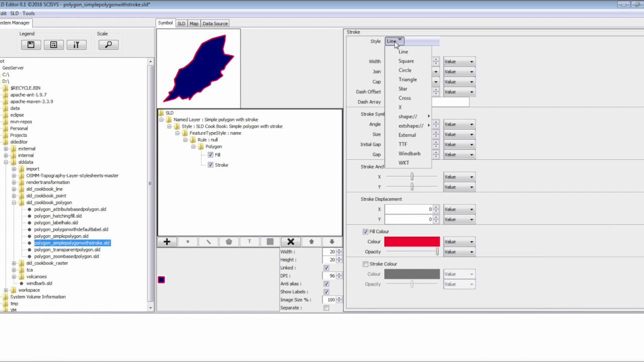Expand the sld_cookbook_raster folder
The image size is (644, 362).
(14, 263)
